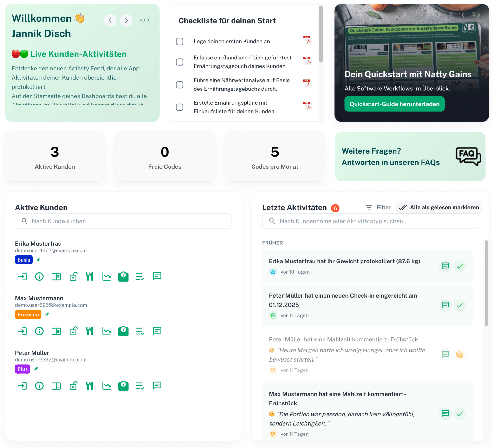Screen dimensions: 493x448
Task: Click 'Alle als gelesen markieren'
Action: [439, 207]
